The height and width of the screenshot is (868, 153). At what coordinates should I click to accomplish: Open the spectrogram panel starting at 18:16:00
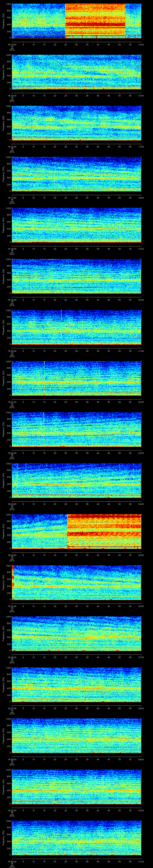click(77, 123)
